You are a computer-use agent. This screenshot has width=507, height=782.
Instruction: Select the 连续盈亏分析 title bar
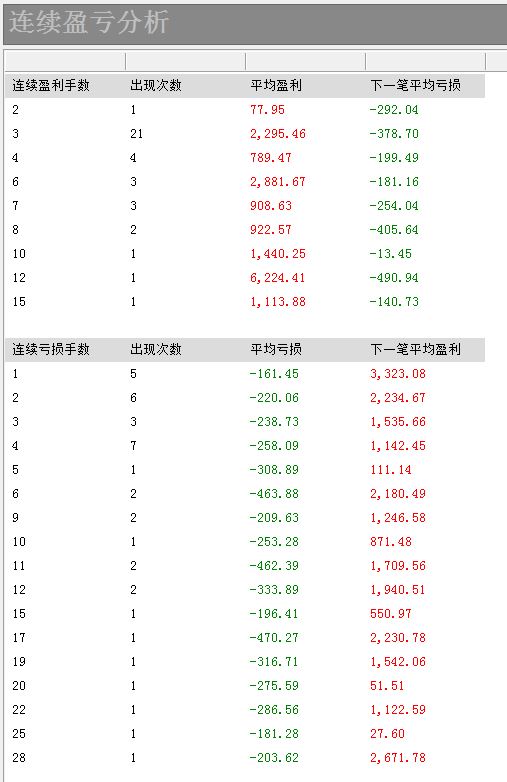pyautogui.click(x=255, y=23)
